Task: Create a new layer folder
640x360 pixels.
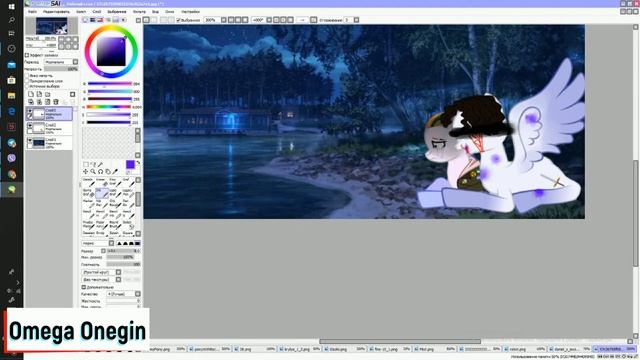Action: tap(48, 94)
